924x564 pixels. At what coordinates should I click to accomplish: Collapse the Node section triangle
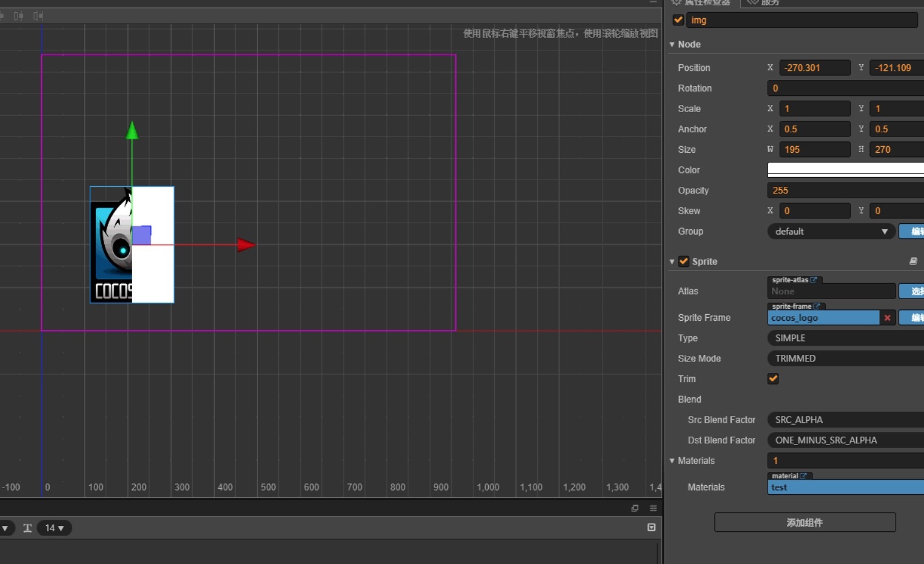click(672, 44)
